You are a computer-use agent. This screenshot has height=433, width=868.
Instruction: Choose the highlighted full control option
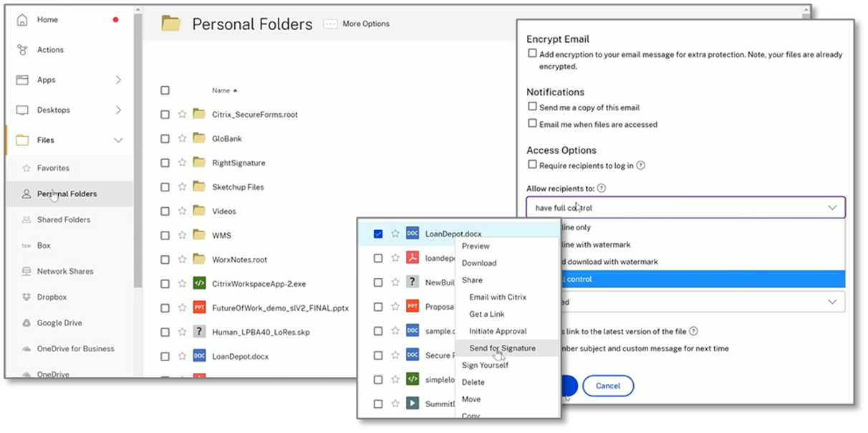[686, 279]
